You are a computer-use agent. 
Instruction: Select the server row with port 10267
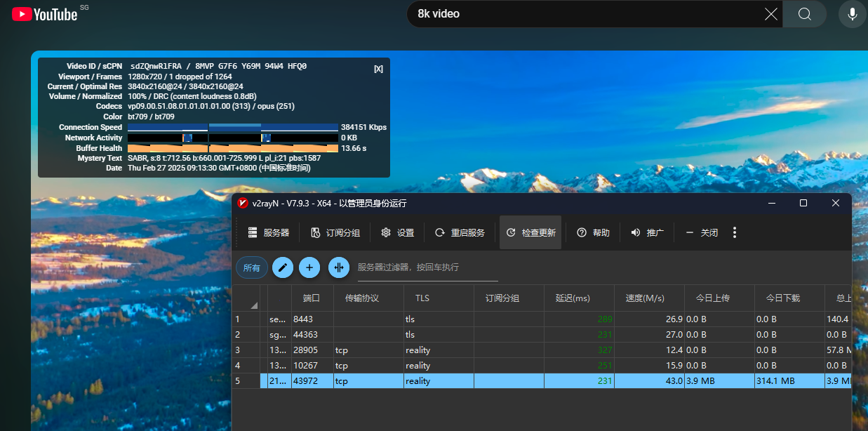[542, 365]
